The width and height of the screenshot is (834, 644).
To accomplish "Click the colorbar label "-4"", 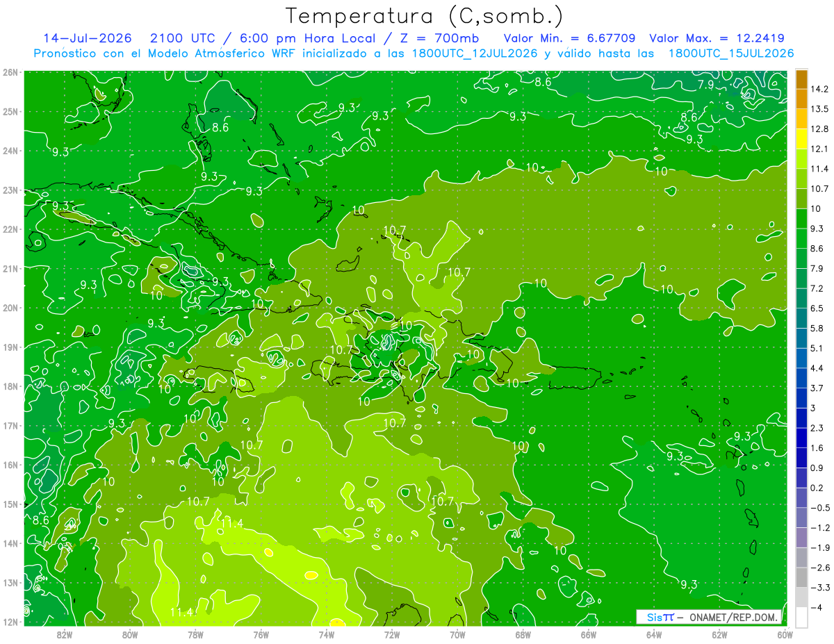I will tap(817, 608).
